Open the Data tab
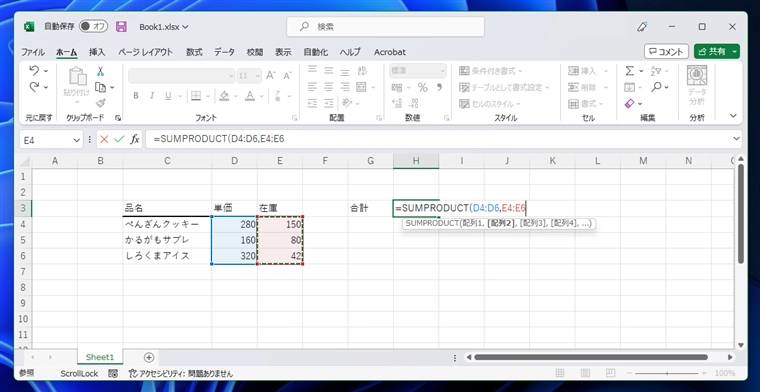This screenshot has width=760, height=392. (224, 52)
